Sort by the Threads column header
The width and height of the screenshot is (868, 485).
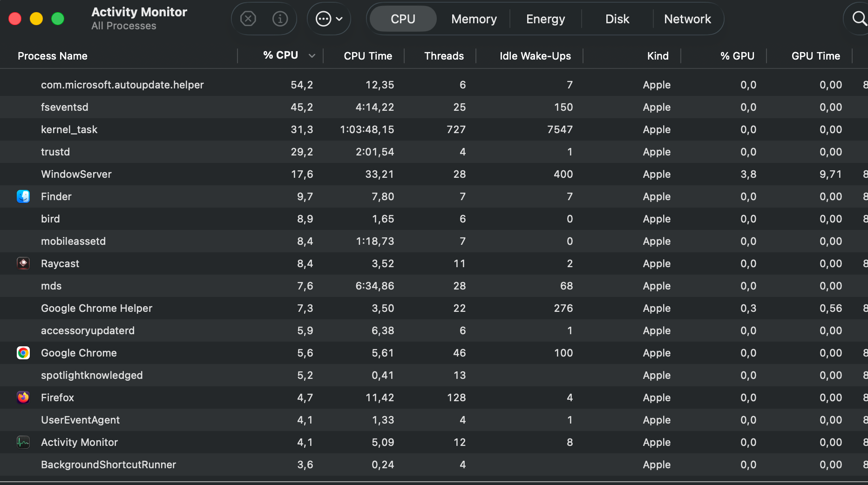pyautogui.click(x=444, y=56)
